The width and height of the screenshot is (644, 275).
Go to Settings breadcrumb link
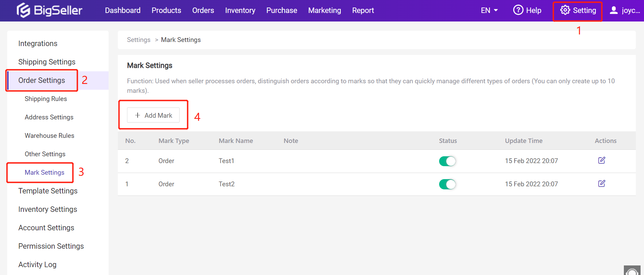(x=139, y=40)
